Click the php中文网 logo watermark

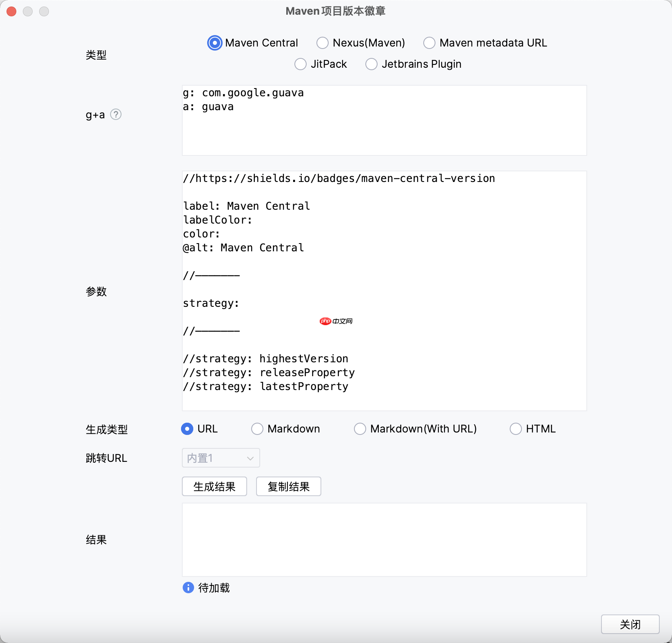point(336,321)
